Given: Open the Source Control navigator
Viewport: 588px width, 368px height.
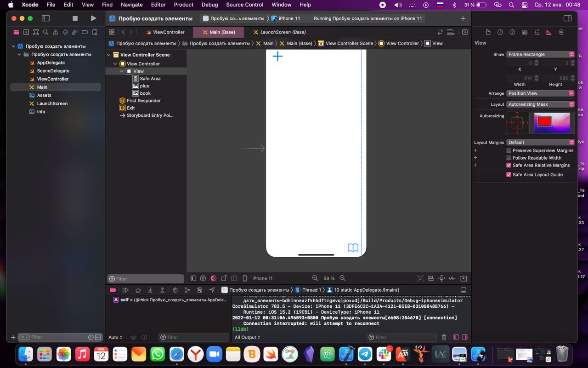Looking at the screenshot, I should 26,32.
